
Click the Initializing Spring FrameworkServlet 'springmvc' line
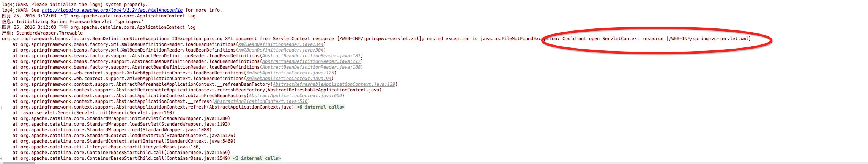pos(72,22)
